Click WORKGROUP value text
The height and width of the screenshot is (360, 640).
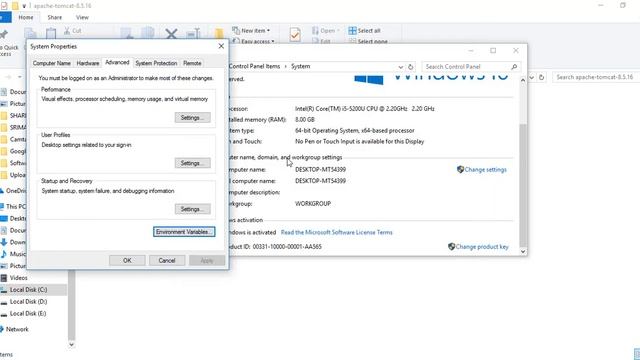click(313, 203)
